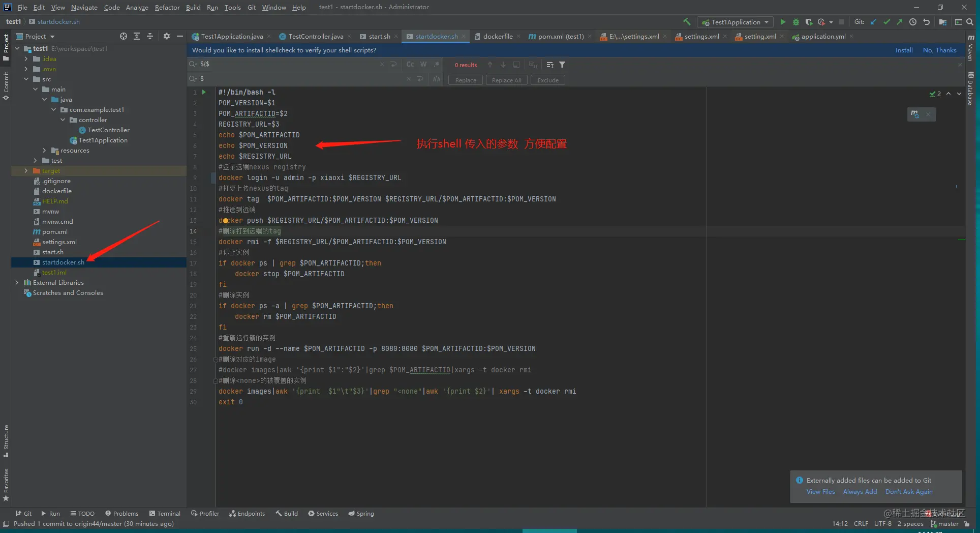The image size is (980, 533).
Task: Select dockerfile in the Project tree
Action: (x=56, y=191)
